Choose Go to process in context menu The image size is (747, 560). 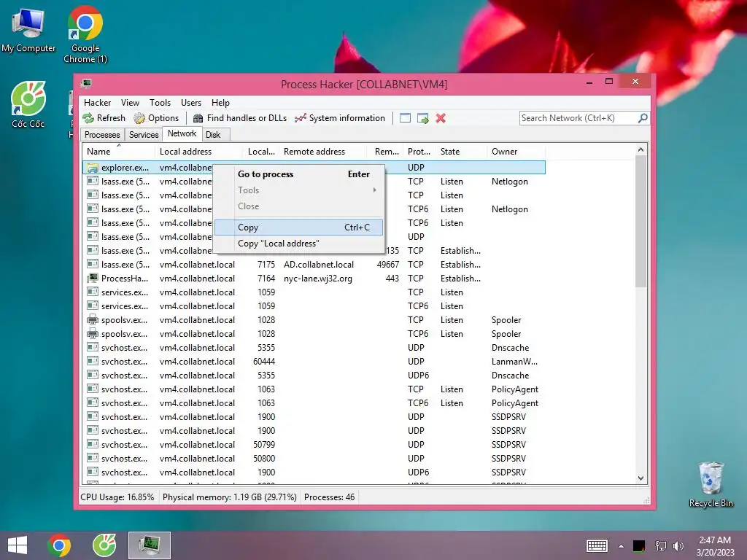[299, 174]
